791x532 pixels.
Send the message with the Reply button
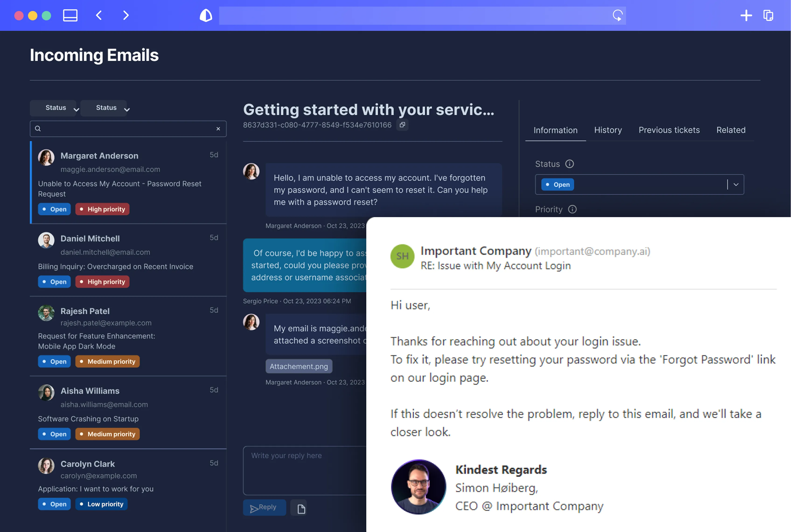264,507
